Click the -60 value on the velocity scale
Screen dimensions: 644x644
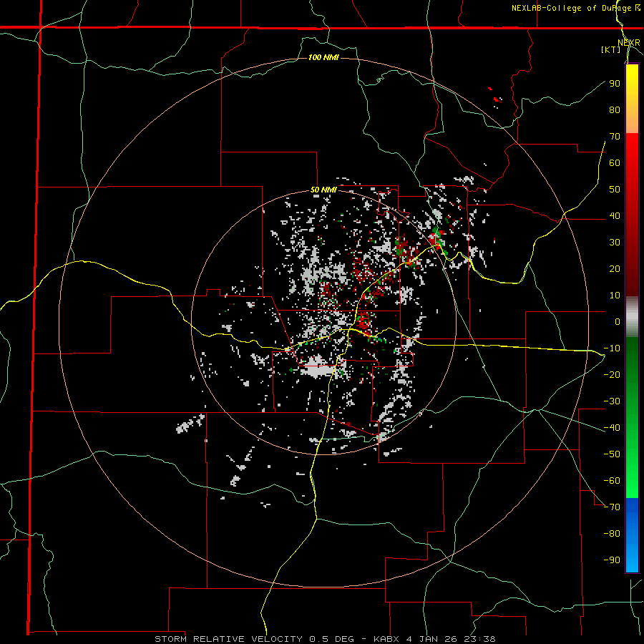[x=612, y=481]
